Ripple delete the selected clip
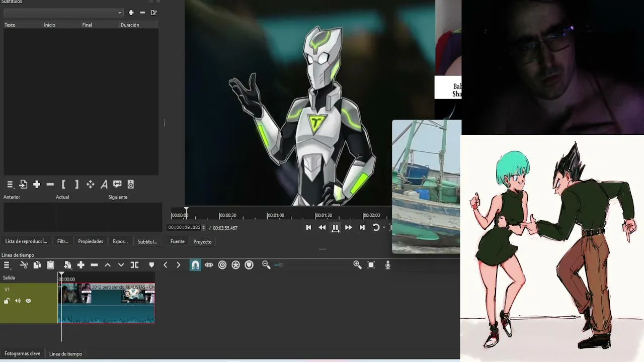 (x=94, y=265)
